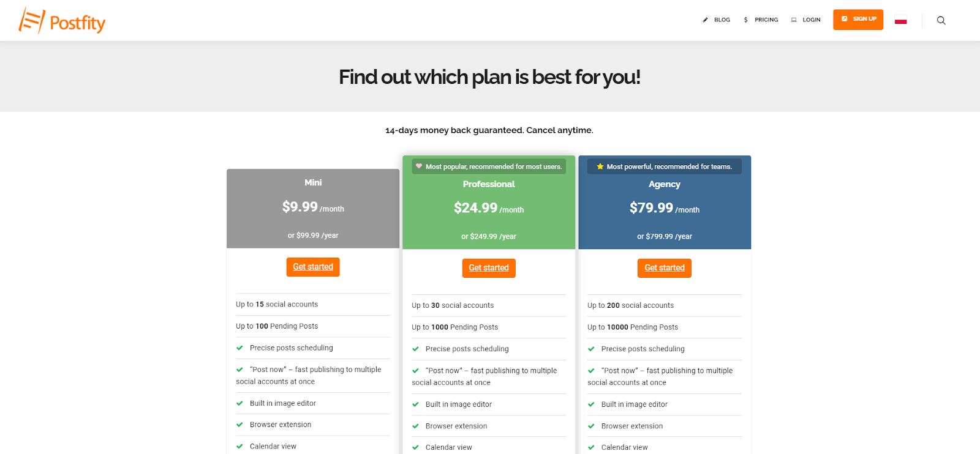
Task: Open the search magnifier icon
Action: pos(941,20)
